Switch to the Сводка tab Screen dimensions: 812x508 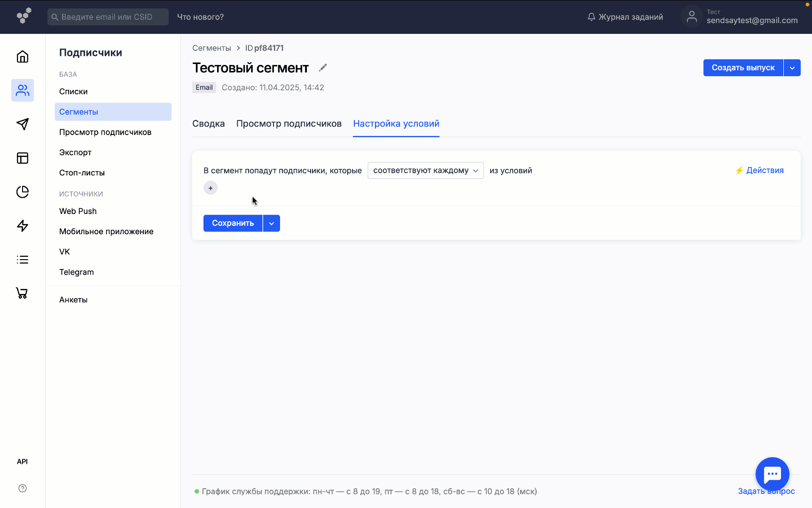click(x=208, y=124)
